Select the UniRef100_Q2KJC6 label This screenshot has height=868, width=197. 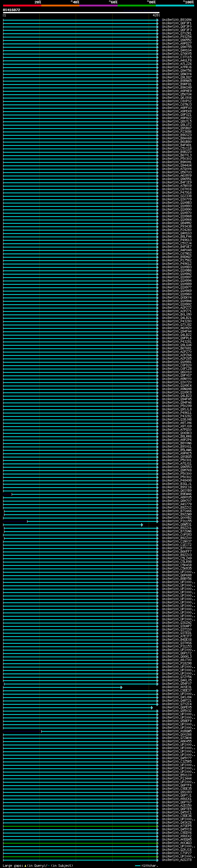tap(176, 850)
